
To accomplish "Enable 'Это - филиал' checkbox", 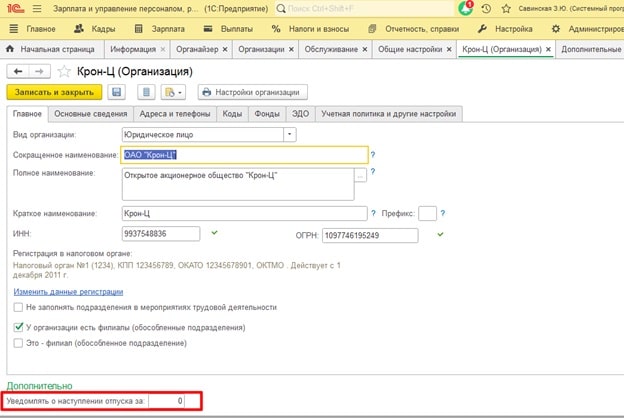I will pyautogui.click(x=19, y=343).
